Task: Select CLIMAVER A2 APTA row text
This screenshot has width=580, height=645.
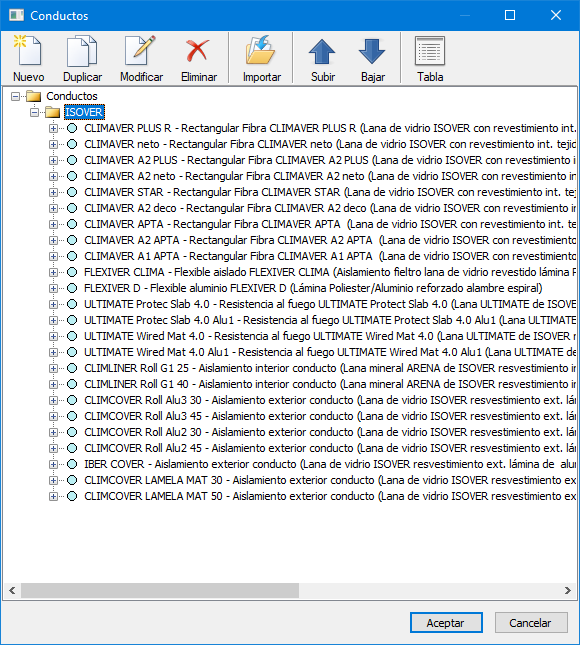Action: [x=329, y=240]
